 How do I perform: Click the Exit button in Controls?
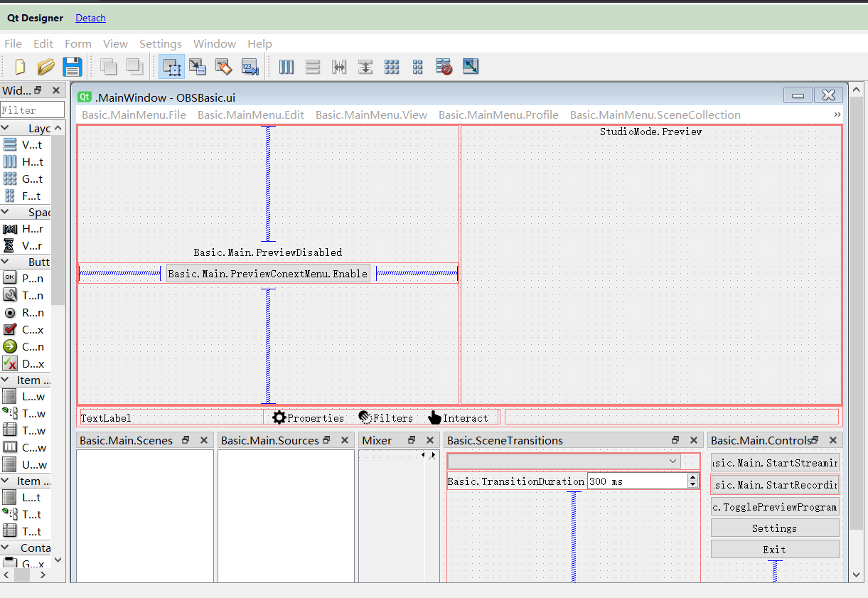[x=775, y=550]
